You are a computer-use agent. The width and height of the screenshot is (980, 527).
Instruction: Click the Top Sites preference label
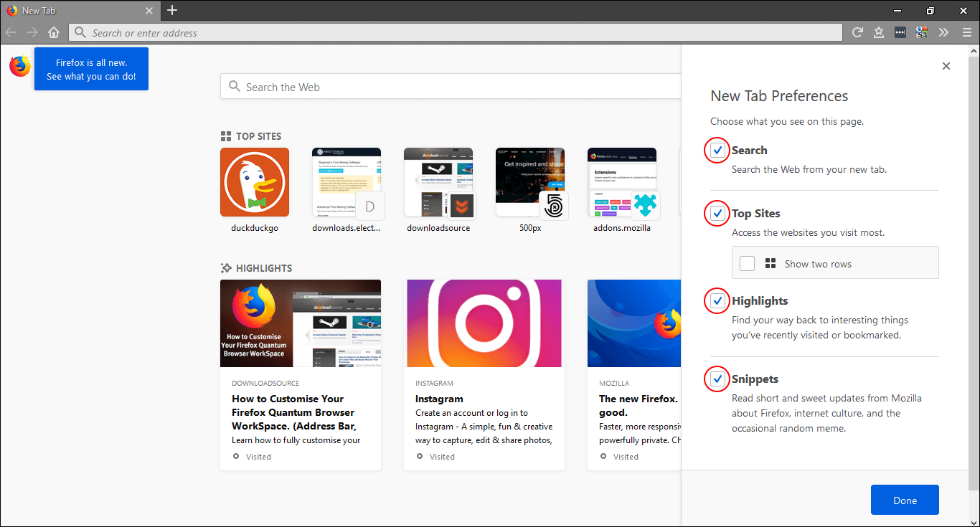[756, 214]
